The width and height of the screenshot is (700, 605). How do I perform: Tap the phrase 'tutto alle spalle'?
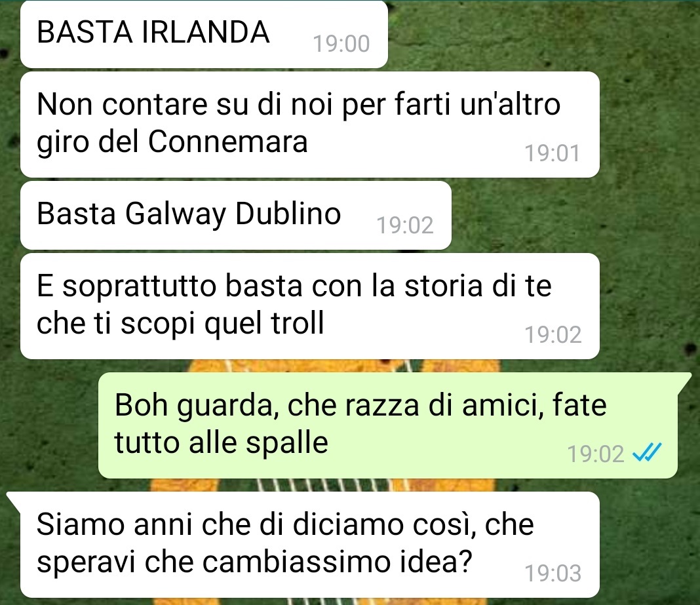point(222,442)
